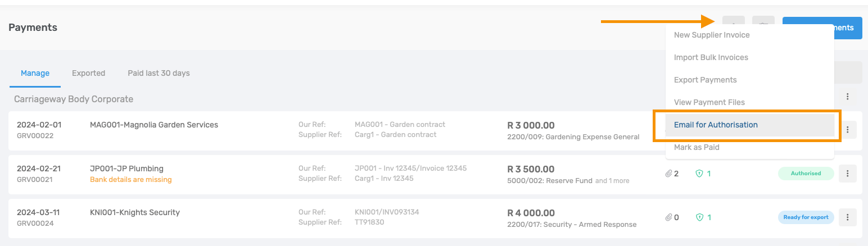Click attachment paperclip icon on JP Plumbing row
Screen dimensions: 868x246
668,174
